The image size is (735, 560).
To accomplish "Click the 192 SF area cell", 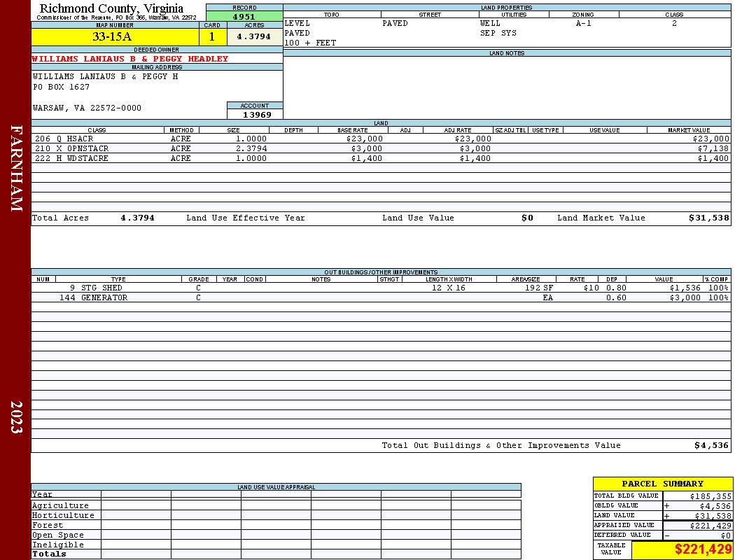I will tap(539, 288).
